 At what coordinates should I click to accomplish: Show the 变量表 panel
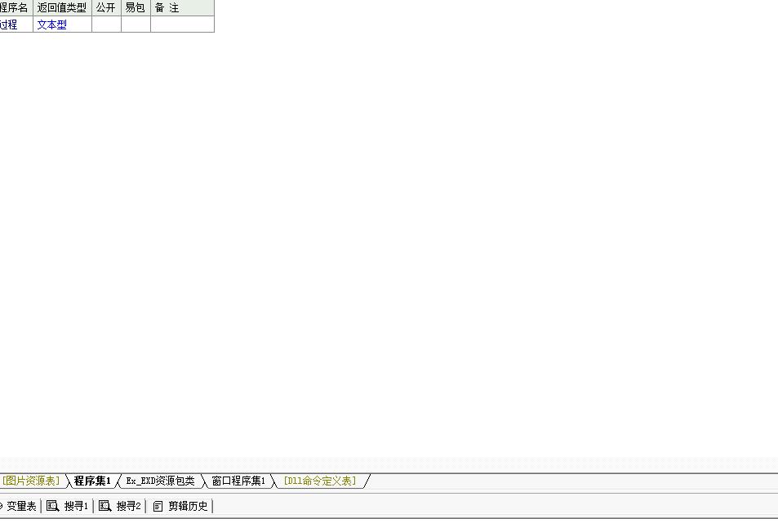tap(18, 506)
